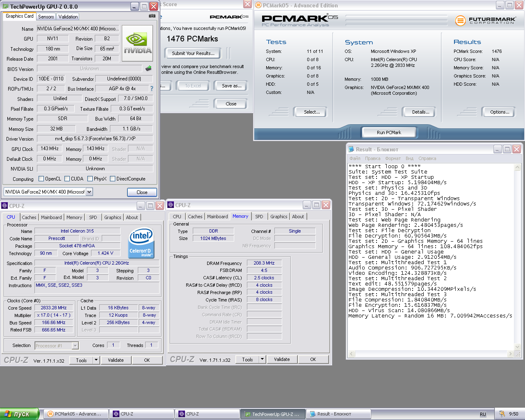The image size is (525, 420).
Task: Enable the PhysX checkbox
Action: click(90, 179)
